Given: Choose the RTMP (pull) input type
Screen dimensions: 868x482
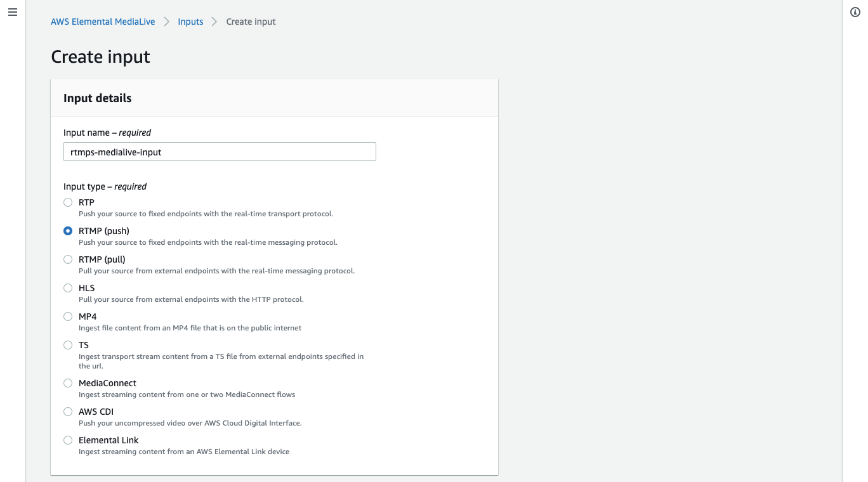Looking at the screenshot, I should pos(68,259).
